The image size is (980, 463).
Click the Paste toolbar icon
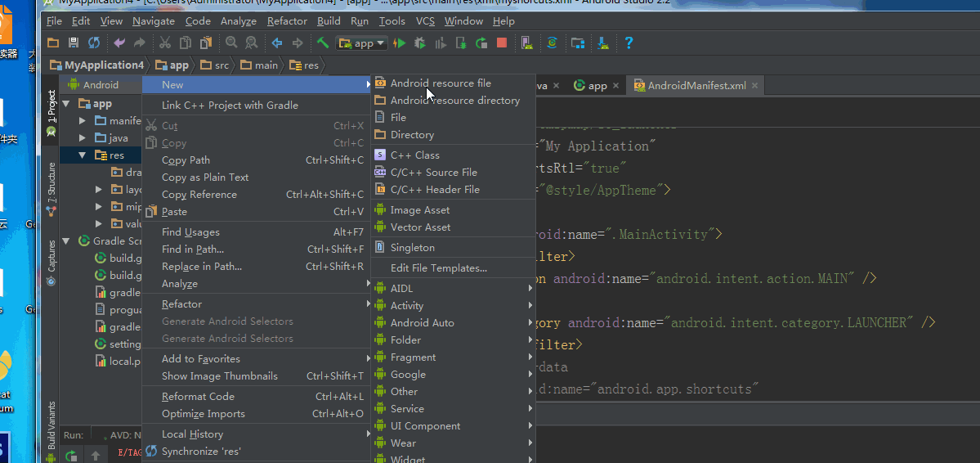point(206,43)
